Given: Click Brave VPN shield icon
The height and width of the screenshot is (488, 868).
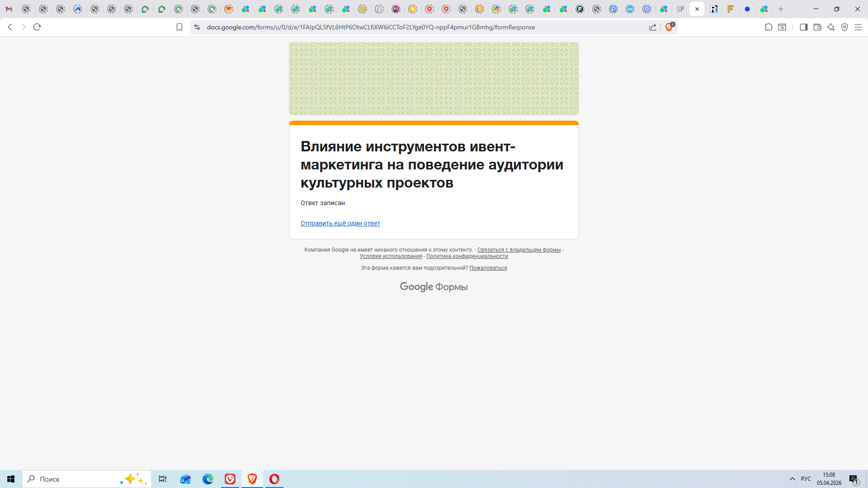Looking at the screenshot, I should click(x=844, y=27).
